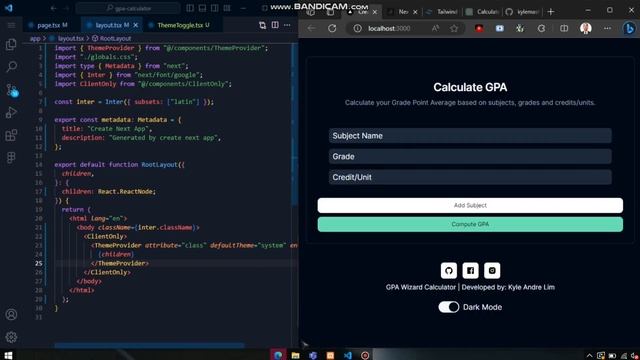Click line 25 closing ThemeProvider tag
640x360 pixels.
point(120,263)
